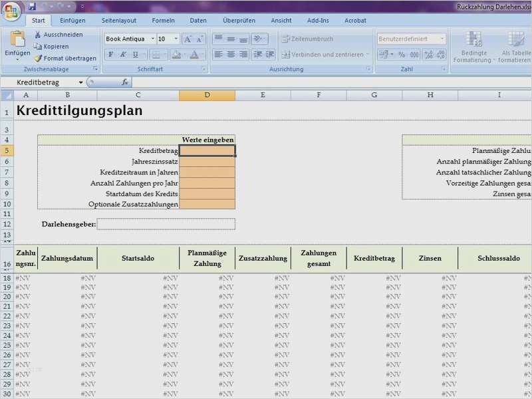Select the Kreditbetrag input cell D5

207,150
